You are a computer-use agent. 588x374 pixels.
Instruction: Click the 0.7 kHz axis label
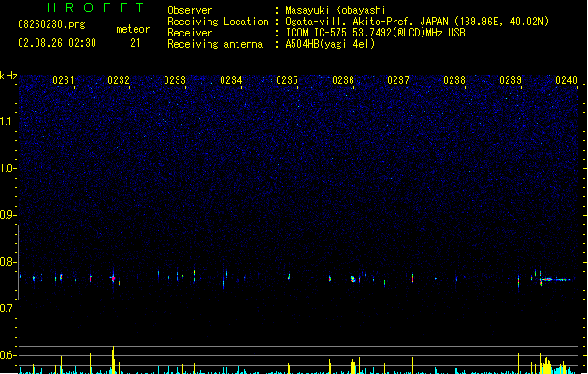[x=7, y=309]
